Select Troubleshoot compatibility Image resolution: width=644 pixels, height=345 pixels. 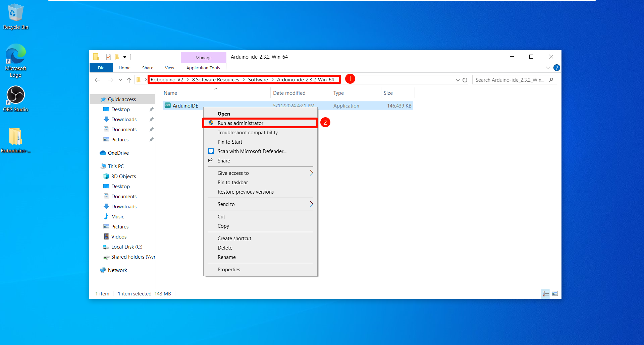(260, 133)
